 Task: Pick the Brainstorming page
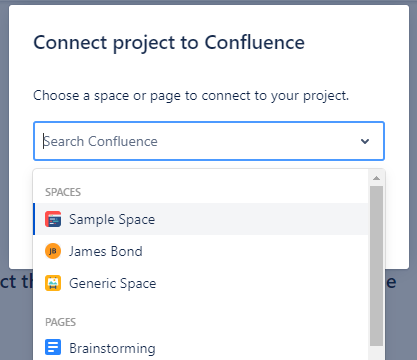pos(201,347)
